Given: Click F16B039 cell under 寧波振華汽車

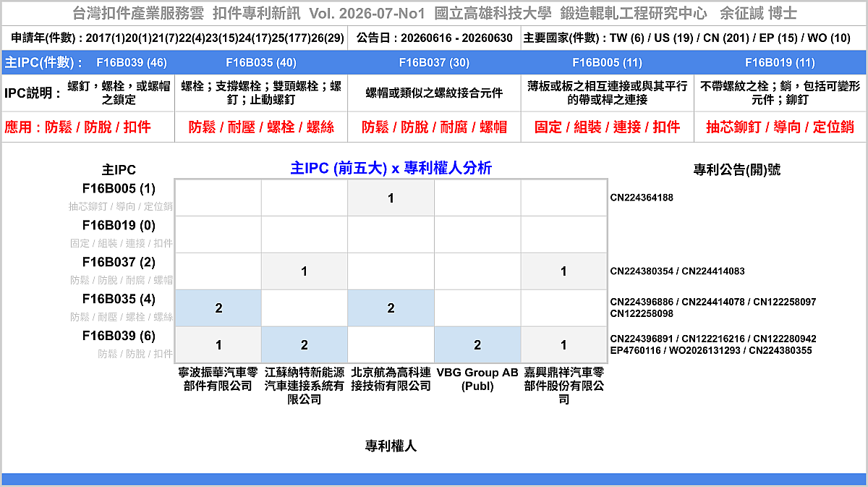Looking at the screenshot, I should 218,345.
